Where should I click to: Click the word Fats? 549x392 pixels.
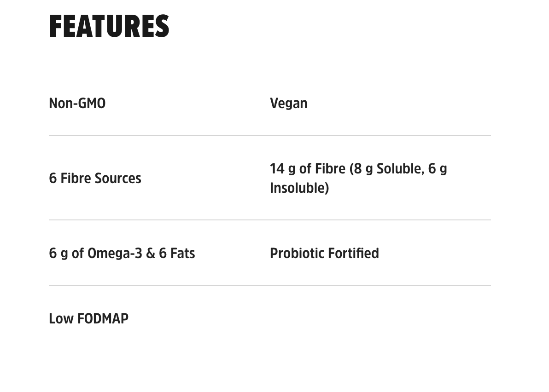coord(183,253)
